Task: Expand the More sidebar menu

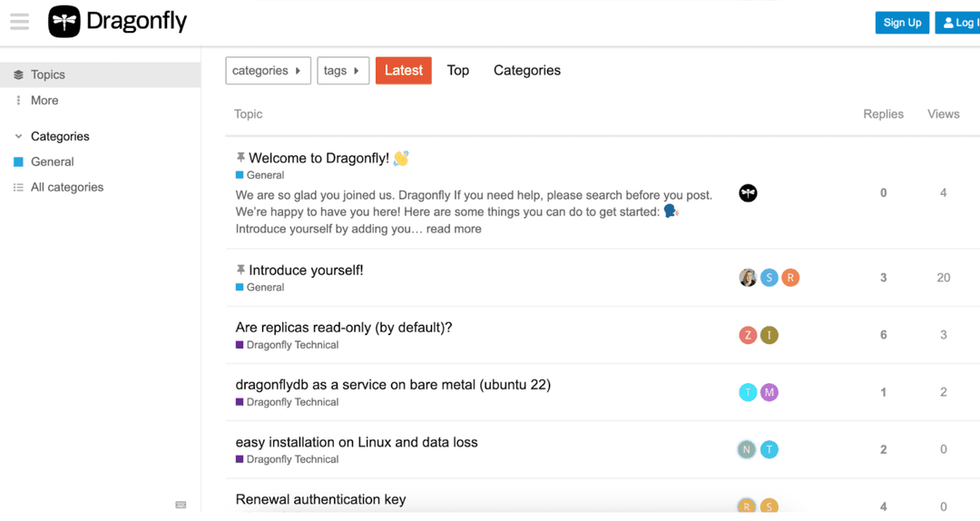Action: coord(44,101)
